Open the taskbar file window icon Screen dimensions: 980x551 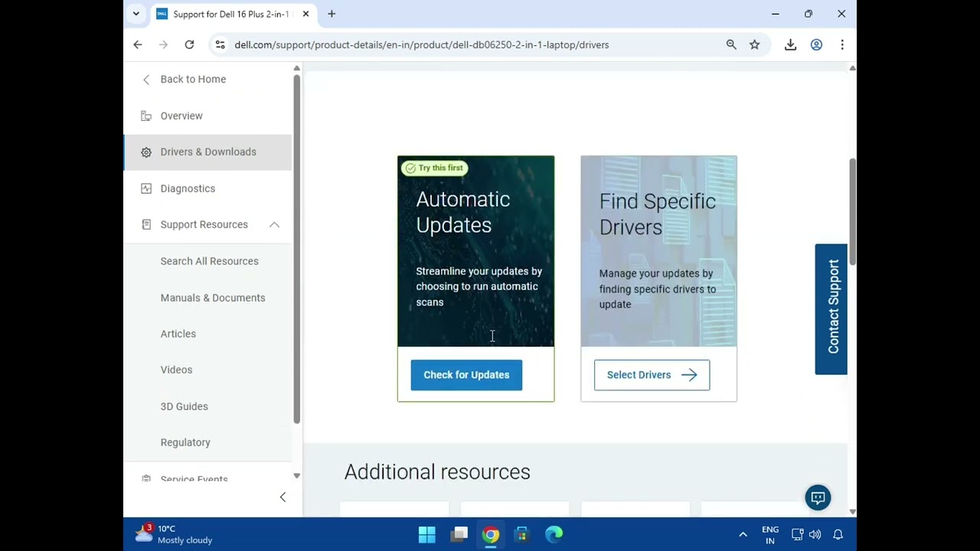click(x=459, y=534)
